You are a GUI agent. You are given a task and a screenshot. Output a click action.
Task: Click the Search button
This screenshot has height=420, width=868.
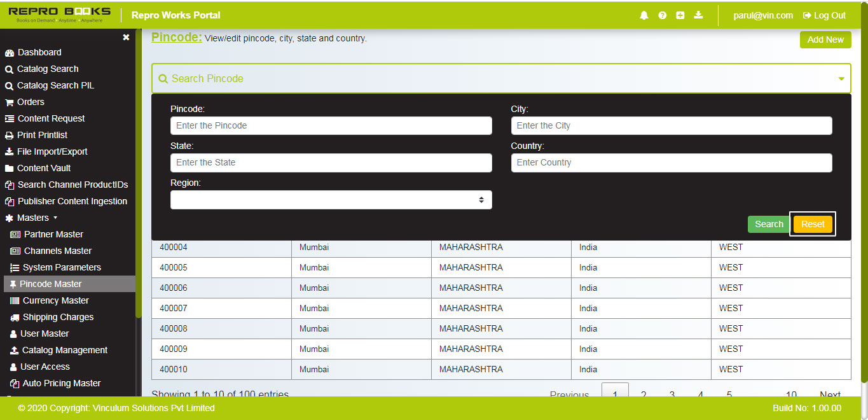[769, 224]
